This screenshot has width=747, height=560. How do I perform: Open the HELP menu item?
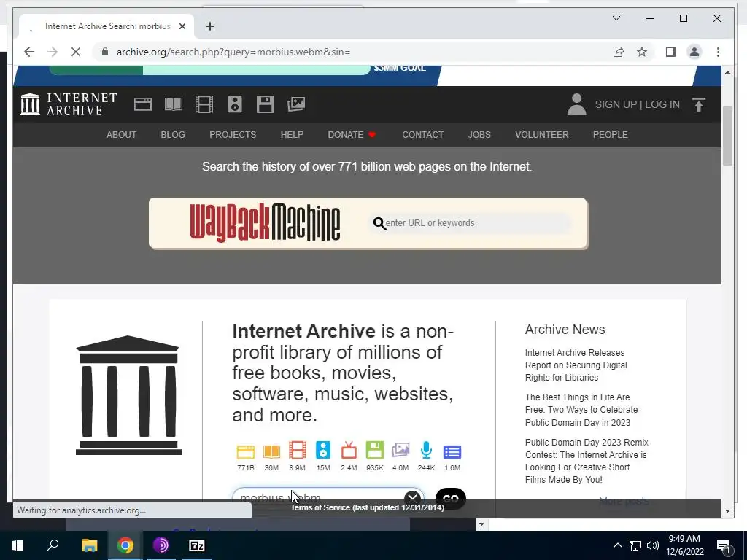292,135
